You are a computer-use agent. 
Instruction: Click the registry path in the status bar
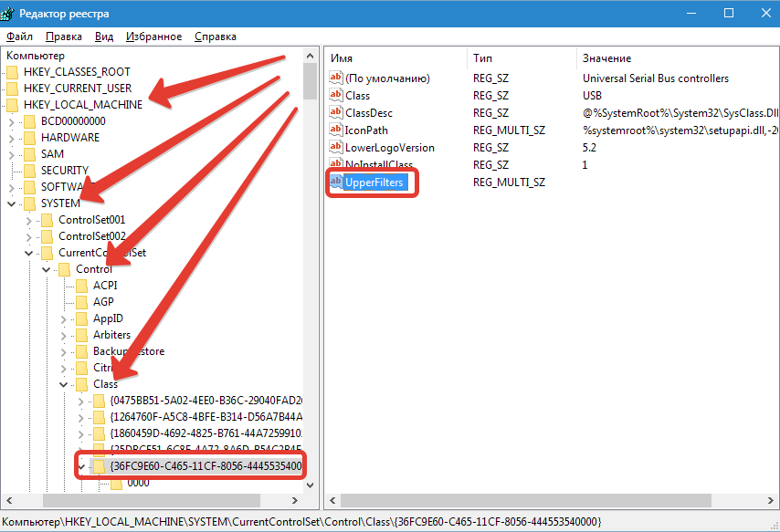pyautogui.click(x=302, y=522)
